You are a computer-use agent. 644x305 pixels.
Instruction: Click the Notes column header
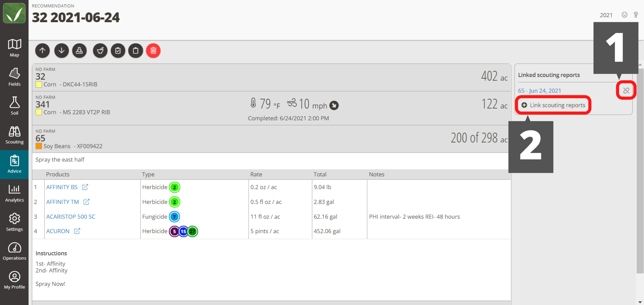click(x=377, y=174)
